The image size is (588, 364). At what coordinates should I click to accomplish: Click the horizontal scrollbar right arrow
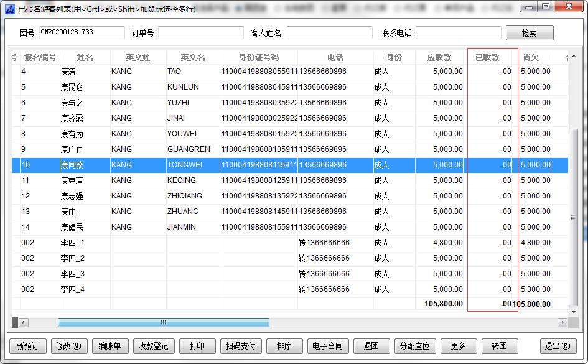[562, 322]
